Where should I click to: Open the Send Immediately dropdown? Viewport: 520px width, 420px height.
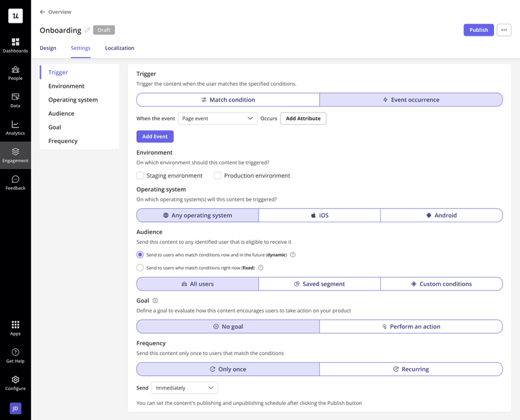(x=184, y=387)
